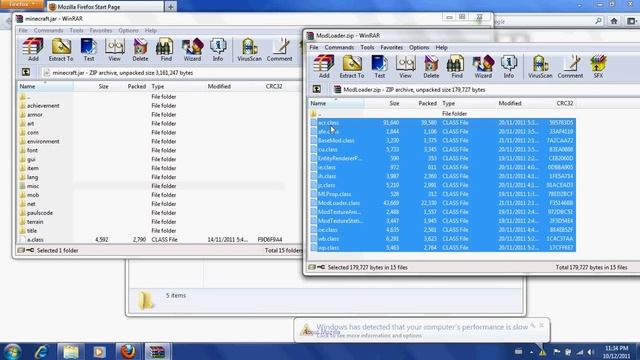Open Windows Explorer from taskbar

(71, 352)
